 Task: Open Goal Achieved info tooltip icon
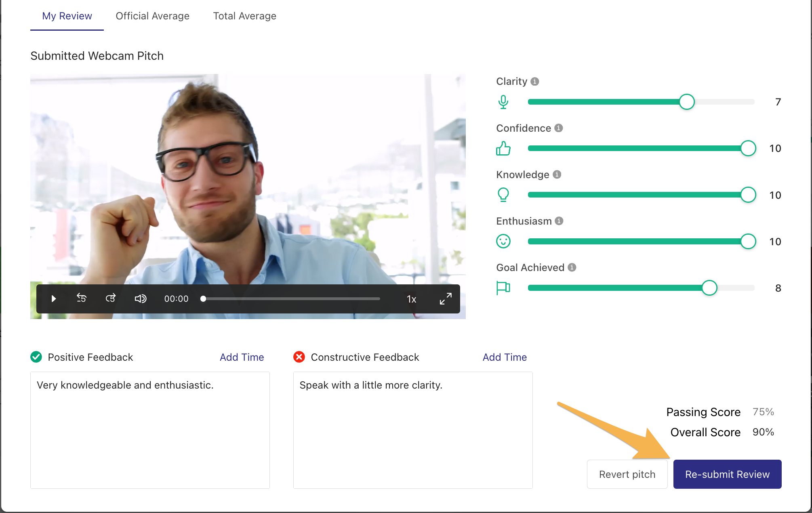[x=572, y=267]
